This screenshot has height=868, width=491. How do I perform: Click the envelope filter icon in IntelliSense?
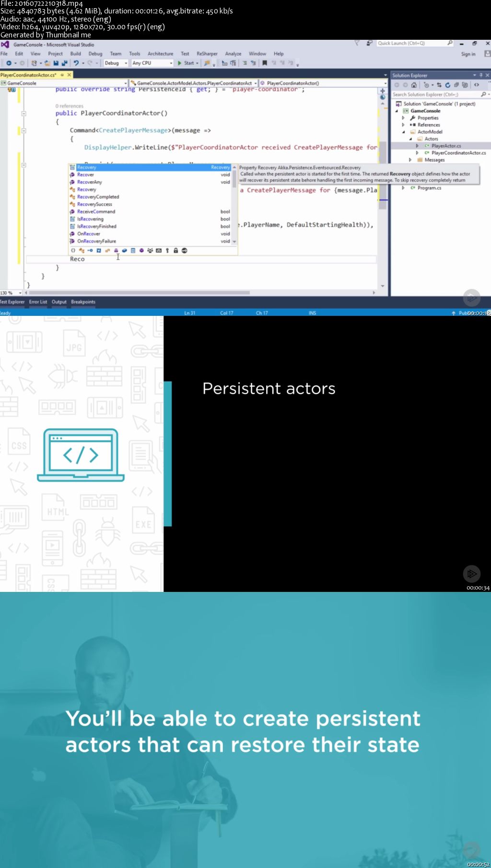[x=159, y=251]
